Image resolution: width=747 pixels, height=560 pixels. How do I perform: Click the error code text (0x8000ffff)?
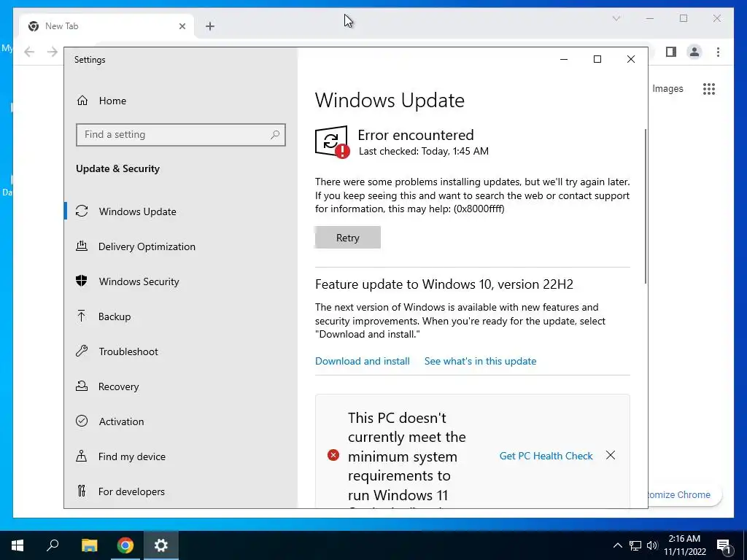[x=479, y=209]
